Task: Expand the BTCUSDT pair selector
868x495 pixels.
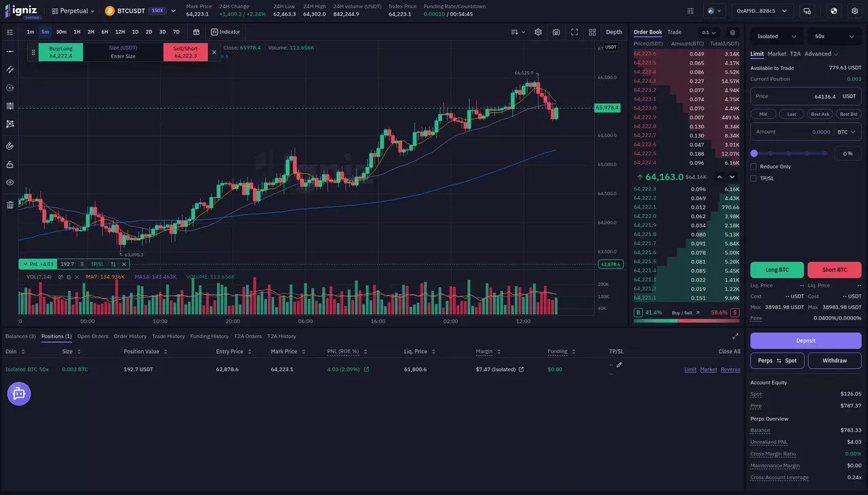Action: click(140, 11)
